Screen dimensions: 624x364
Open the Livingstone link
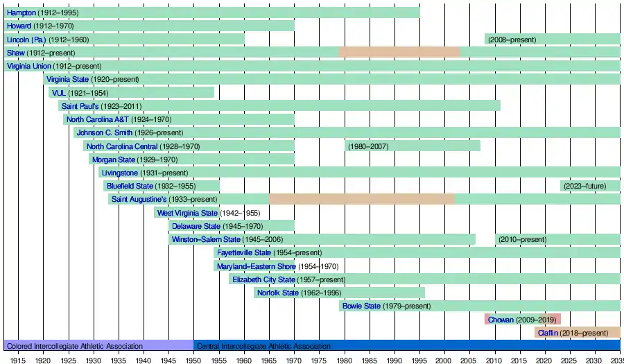[119, 173]
